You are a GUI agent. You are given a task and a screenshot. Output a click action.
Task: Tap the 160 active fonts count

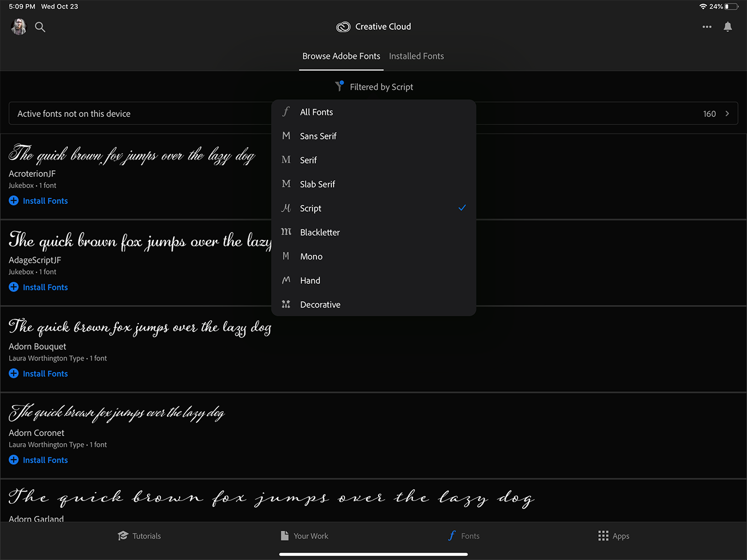[710, 114]
